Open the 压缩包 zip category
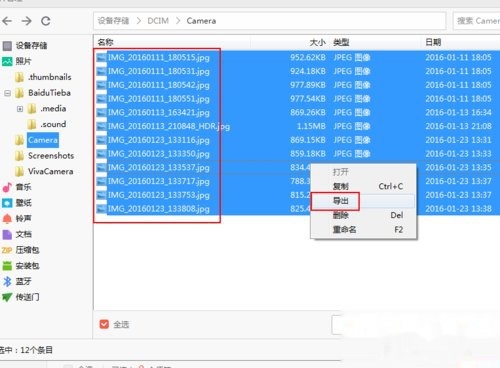500x368 pixels. tap(21, 250)
